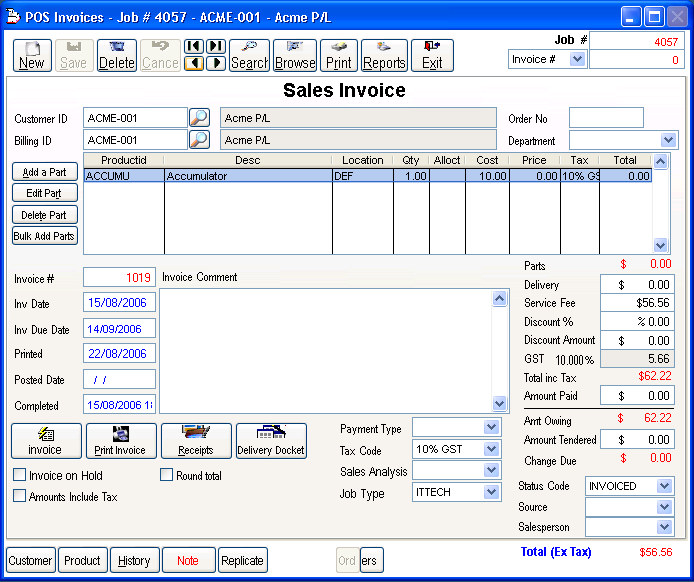This screenshot has width=694, height=582.
Task: Expand the Payment Type dropdown
Action: click(x=490, y=428)
